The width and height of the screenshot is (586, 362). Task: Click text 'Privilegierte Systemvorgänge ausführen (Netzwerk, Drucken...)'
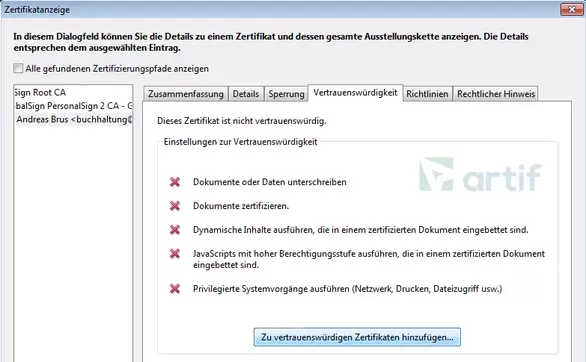(348, 289)
